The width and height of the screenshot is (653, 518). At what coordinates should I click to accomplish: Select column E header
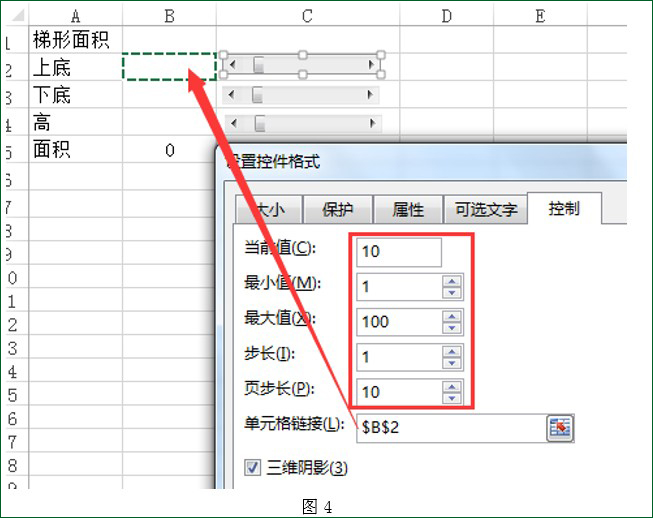(540, 16)
